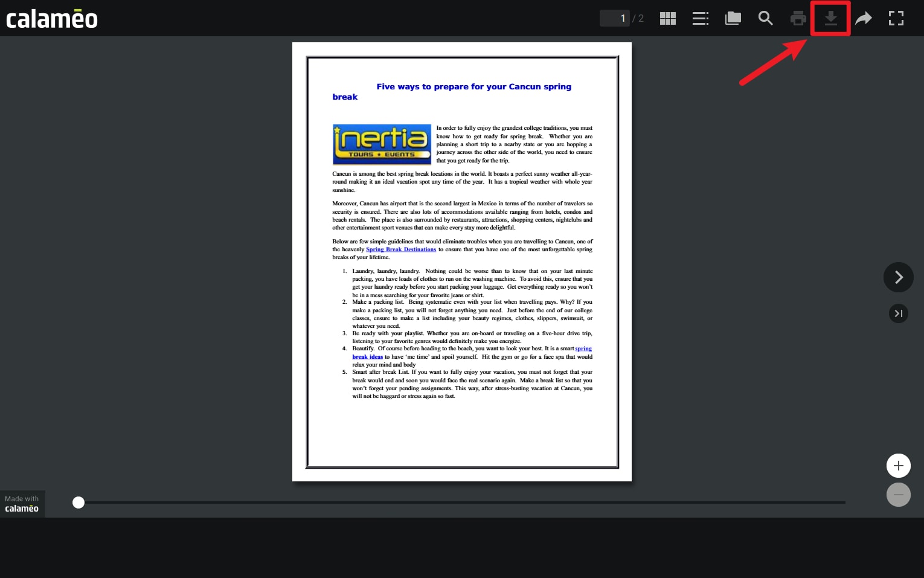The height and width of the screenshot is (578, 924).
Task: Open the Calaméo logo in the header
Action: 52,19
